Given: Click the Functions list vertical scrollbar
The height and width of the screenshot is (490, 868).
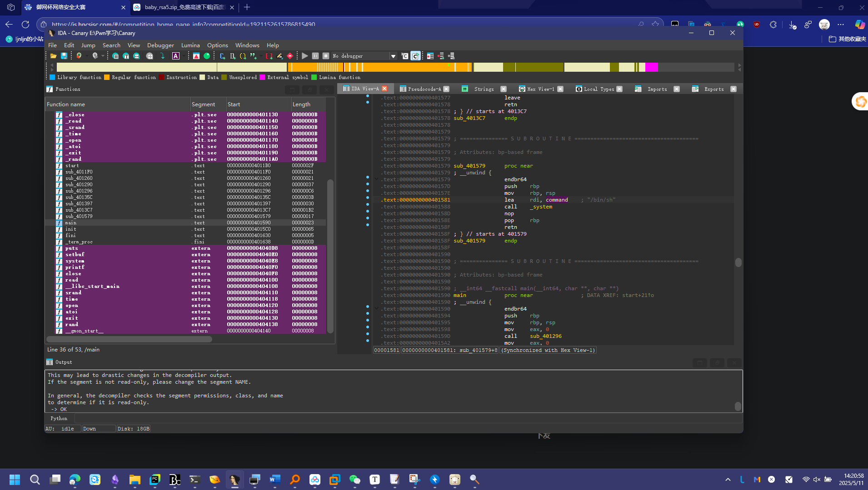Looking at the screenshot, I should coord(330,256).
